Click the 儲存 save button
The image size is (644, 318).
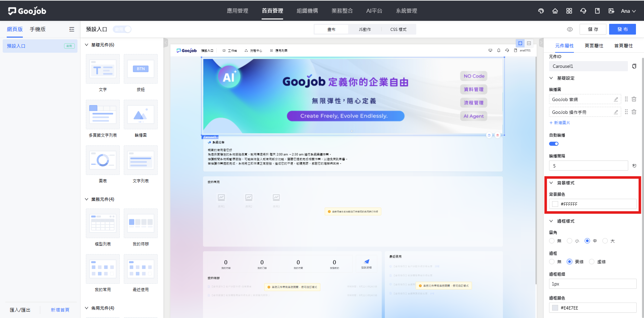(x=593, y=29)
